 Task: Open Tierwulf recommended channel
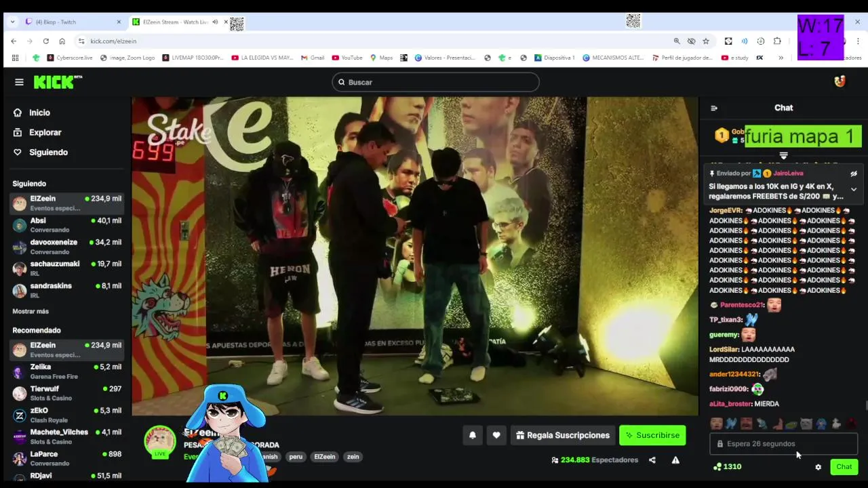pyautogui.click(x=66, y=393)
